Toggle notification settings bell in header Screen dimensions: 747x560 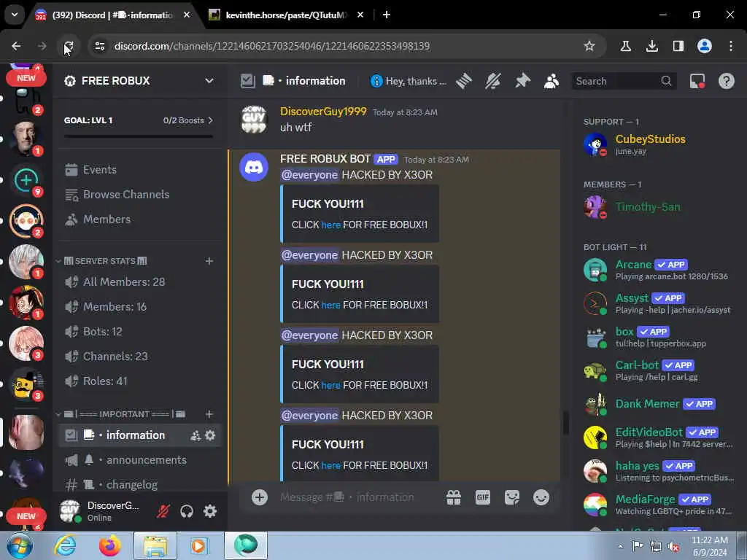pos(493,81)
